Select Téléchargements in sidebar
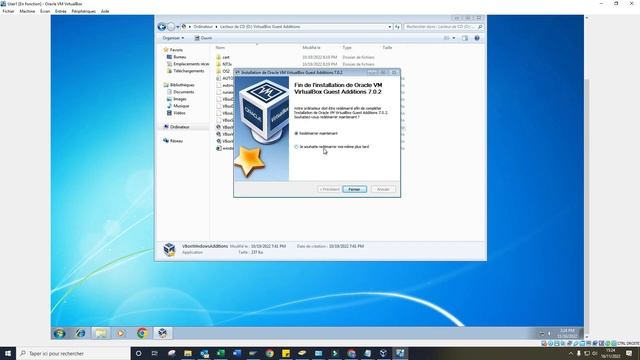 [185, 71]
